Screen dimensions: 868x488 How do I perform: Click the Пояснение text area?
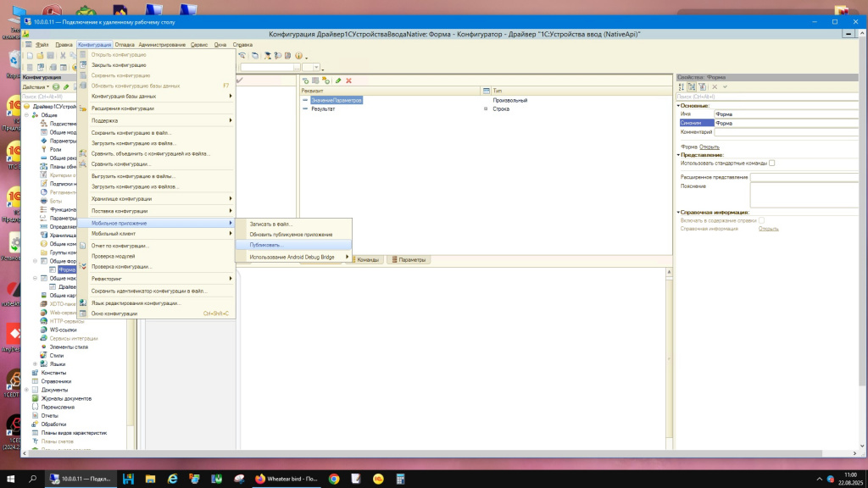[x=804, y=195]
